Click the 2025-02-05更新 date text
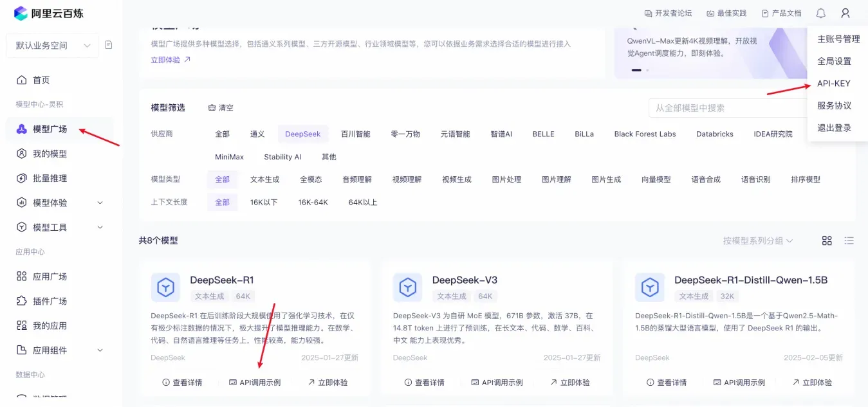This screenshot has width=868, height=407. point(813,357)
